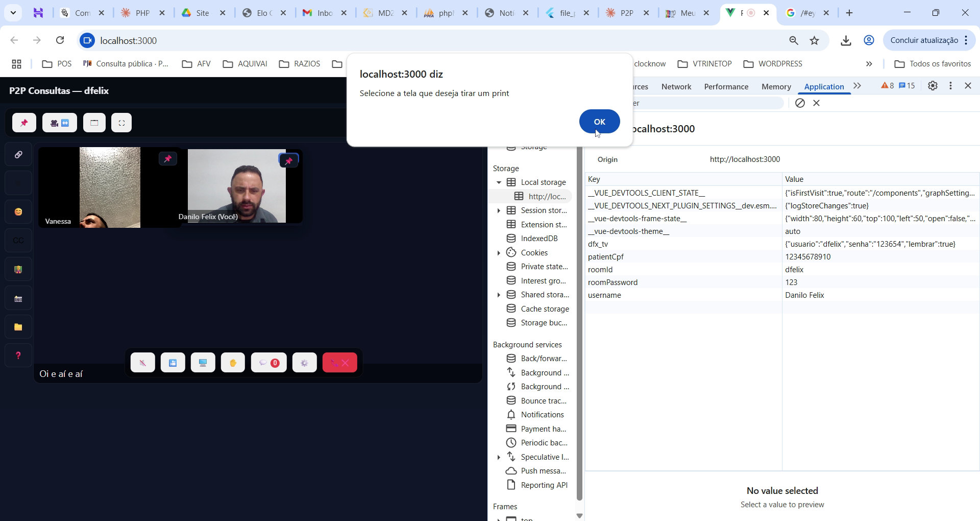Screen dimensions: 980x521
Task: Click the copy link chain icon in sidebar
Action: [x=18, y=154]
